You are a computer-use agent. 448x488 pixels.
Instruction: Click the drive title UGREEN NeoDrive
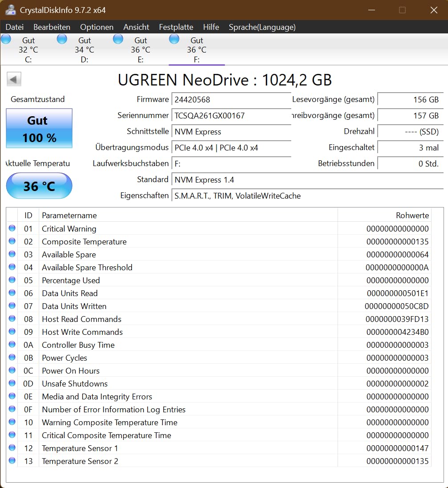pyautogui.click(x=183, y=80)
